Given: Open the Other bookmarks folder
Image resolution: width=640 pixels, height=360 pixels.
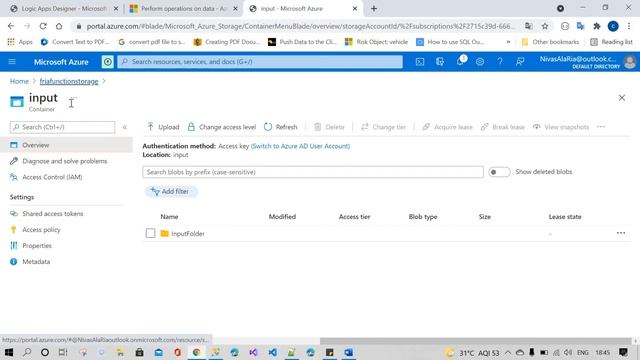Looking at the screenshot, I should click(550, 42).
